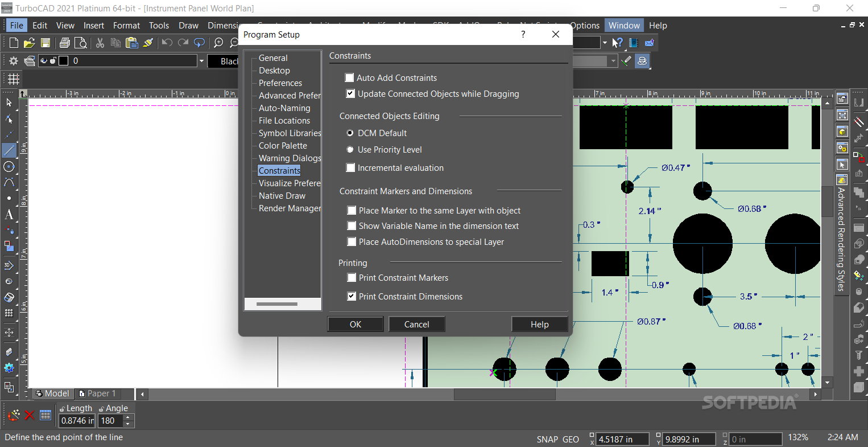Select the Circle drawing tool
Screen dimensions: 868x447
point(9,166)
